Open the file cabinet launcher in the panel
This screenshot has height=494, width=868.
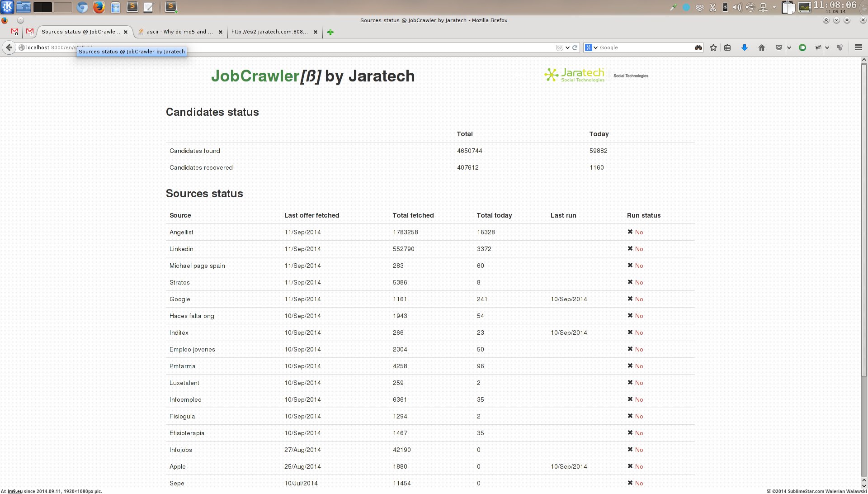coord(116,7)
